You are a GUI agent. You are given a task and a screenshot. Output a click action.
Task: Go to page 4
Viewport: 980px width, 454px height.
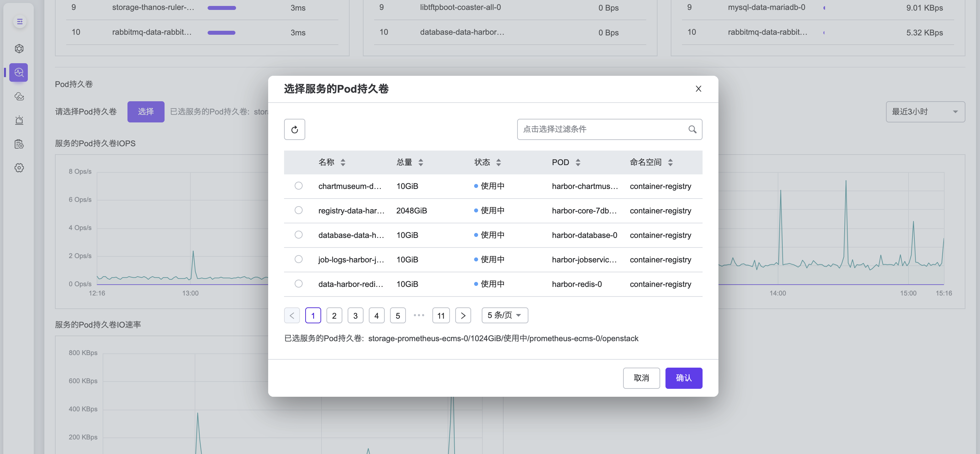tap(377, 316)
